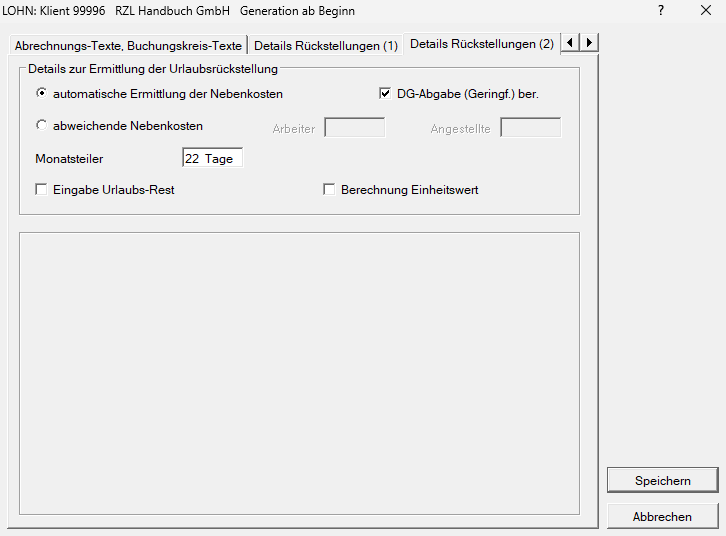Open Abrechnungs-Texte, Buchungskreis-Texte tab
The height and width of the screenshot is (536, 726).
click(128, 46)
